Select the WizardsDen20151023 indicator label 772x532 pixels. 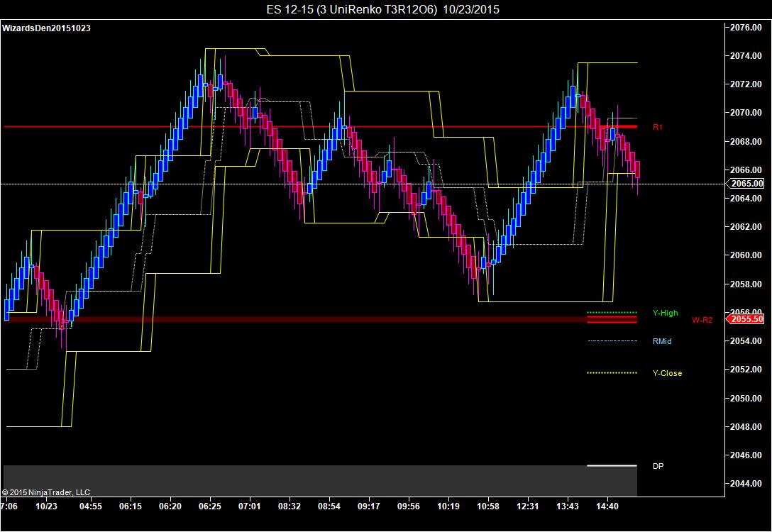click(46, 28)
